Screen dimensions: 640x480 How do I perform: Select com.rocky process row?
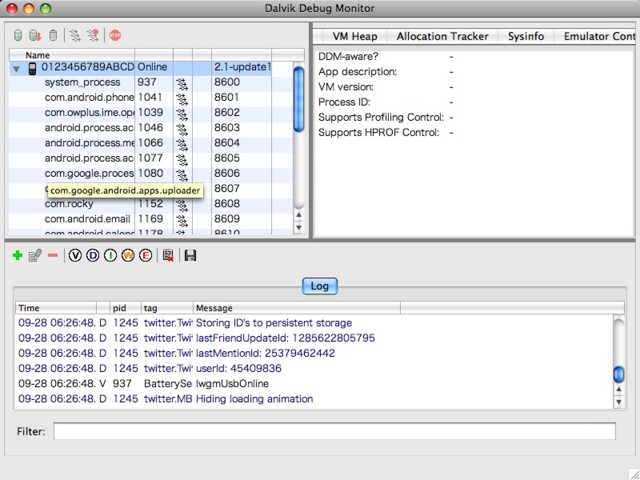pos(150,204)
